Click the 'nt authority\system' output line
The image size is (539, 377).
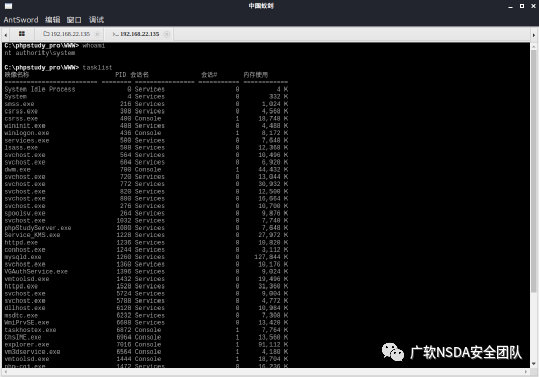click(40, 53)
